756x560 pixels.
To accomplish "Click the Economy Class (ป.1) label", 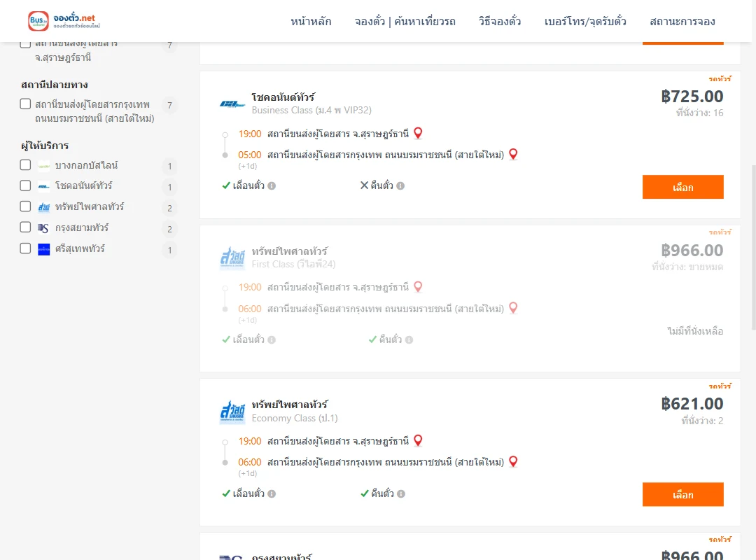I will [295, 418].
